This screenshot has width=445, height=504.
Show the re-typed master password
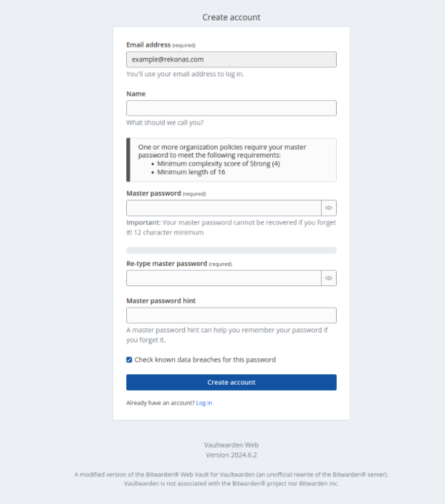coord(329,278)
